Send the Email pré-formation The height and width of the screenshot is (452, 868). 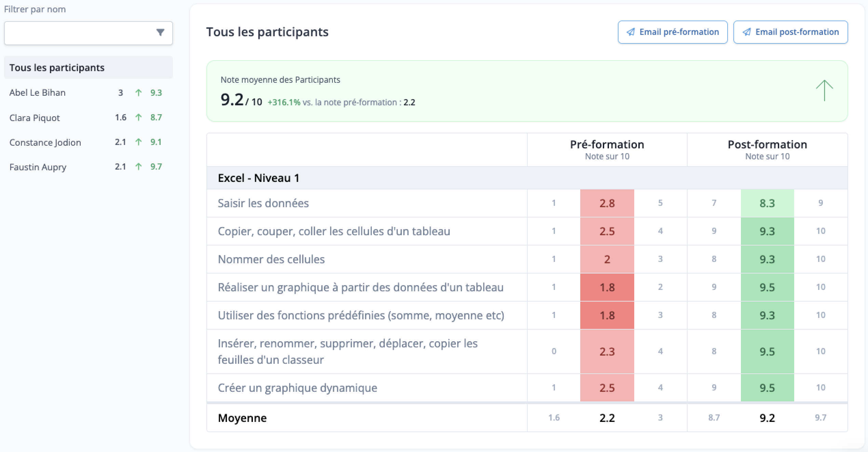[673, 32]
